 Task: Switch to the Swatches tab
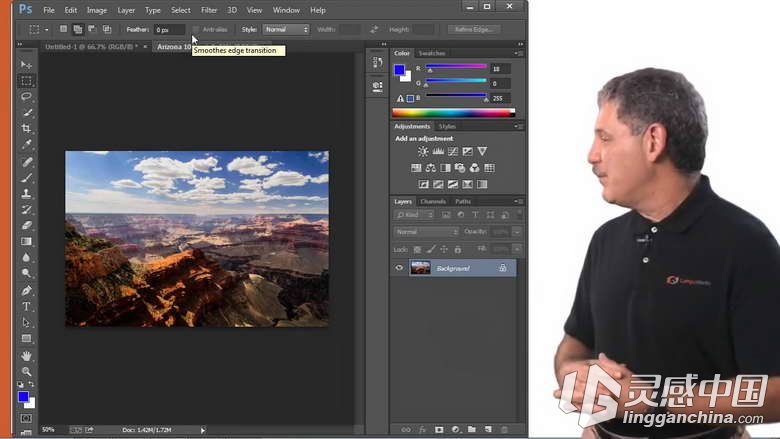coord(431,53)
